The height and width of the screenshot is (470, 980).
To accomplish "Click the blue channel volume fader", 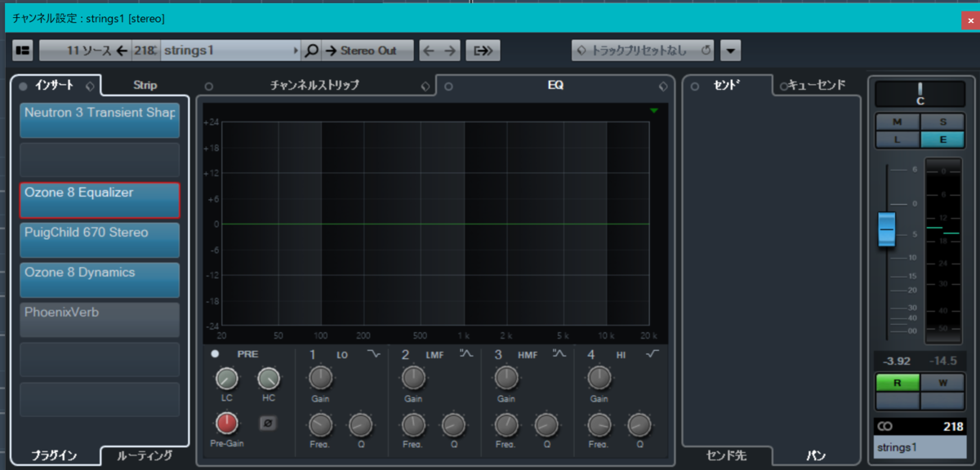I will point(887,229).
